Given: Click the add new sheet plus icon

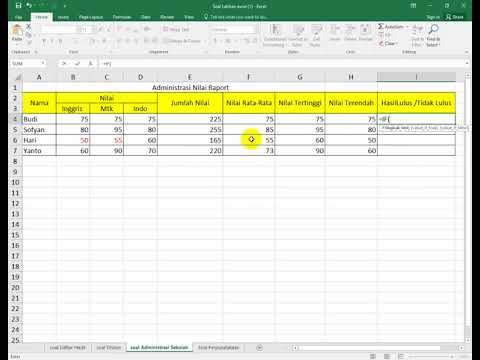Looking at the screenshot, I should coord(259,348).
